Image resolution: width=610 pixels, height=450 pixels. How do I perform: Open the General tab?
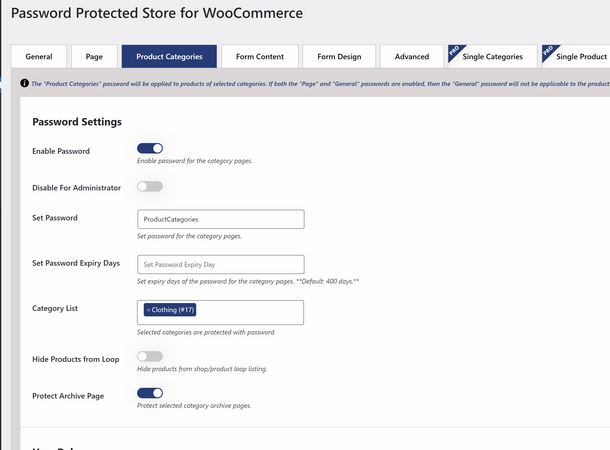(x=39, y=56)
